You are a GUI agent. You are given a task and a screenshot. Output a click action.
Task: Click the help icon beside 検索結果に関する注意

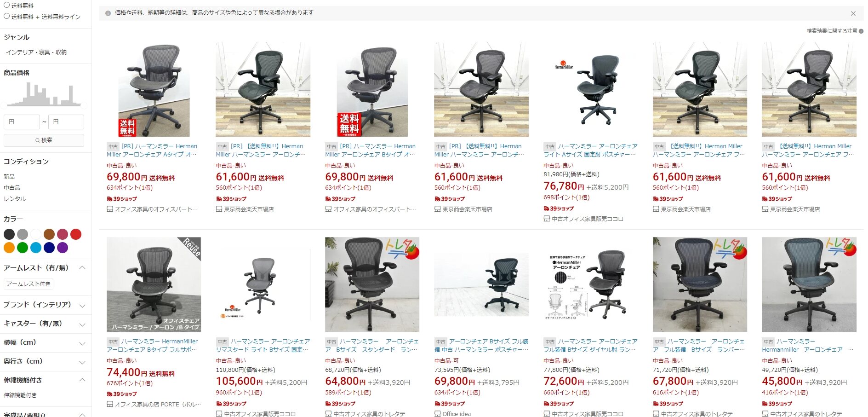coord(861,31)
